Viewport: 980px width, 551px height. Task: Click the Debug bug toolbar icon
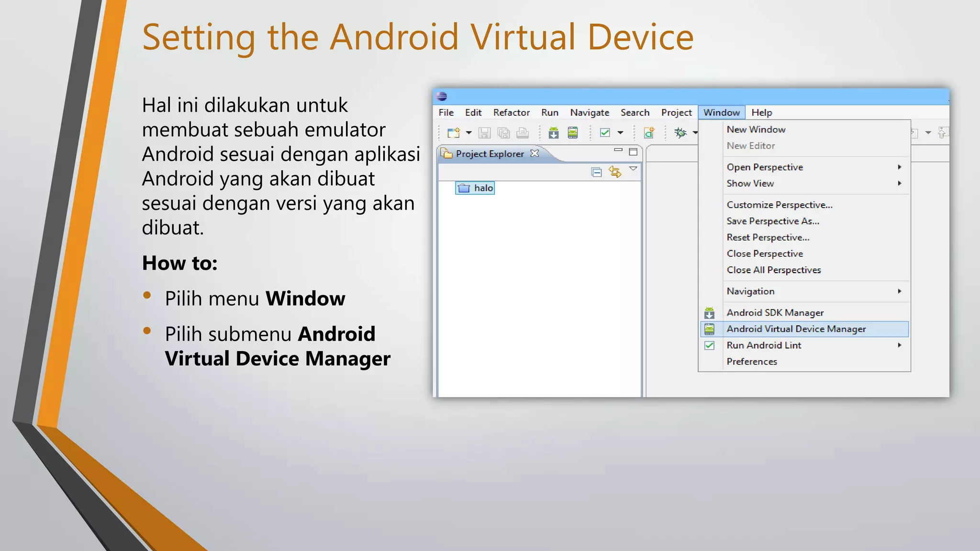(680, 132)
